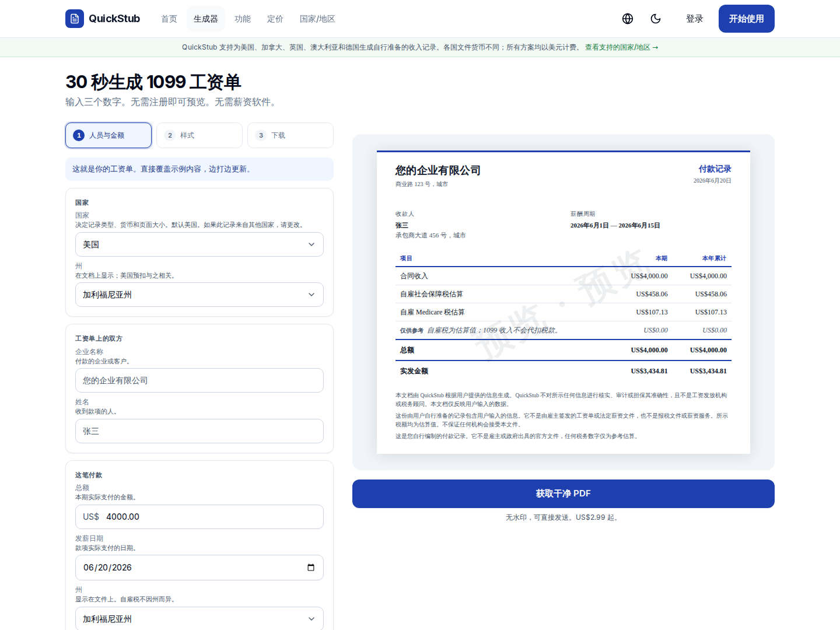Toggle dark mode moon icon
Screen dimensions: 840x630
[x=656, y=19]
